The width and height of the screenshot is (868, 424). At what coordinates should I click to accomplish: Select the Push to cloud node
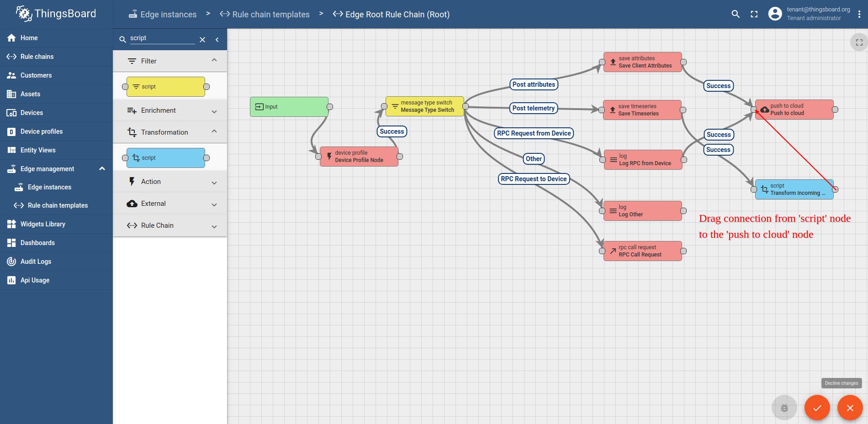click(794, 110)
